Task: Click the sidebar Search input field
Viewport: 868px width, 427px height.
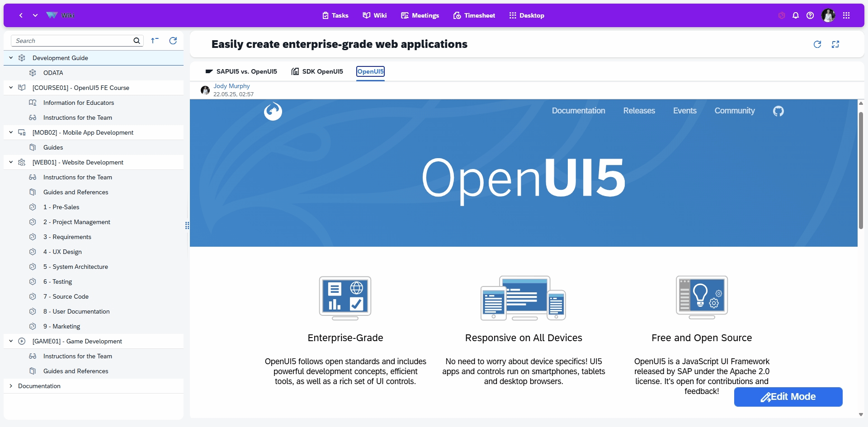Action: 72,41
